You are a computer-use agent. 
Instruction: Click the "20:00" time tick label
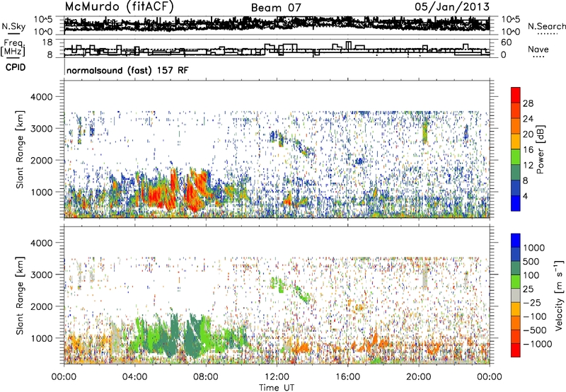(x=418, y=377)
